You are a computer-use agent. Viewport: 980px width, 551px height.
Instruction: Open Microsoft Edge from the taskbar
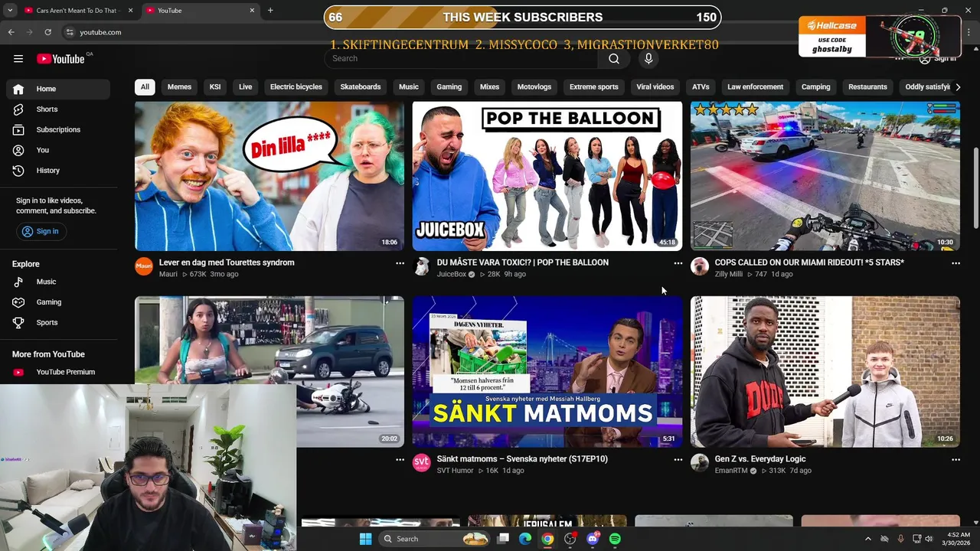pos(525,539)
